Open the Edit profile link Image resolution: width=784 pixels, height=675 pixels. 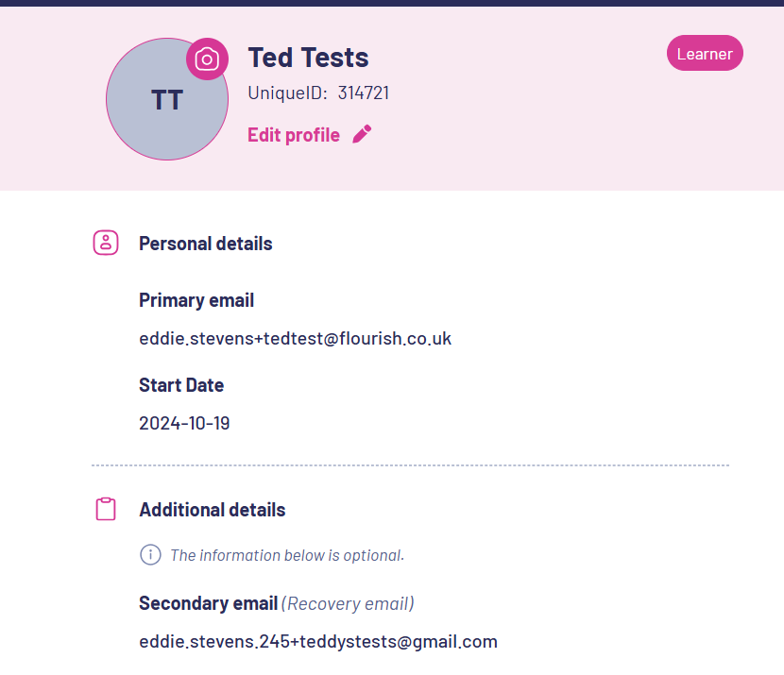coord(294,135)
